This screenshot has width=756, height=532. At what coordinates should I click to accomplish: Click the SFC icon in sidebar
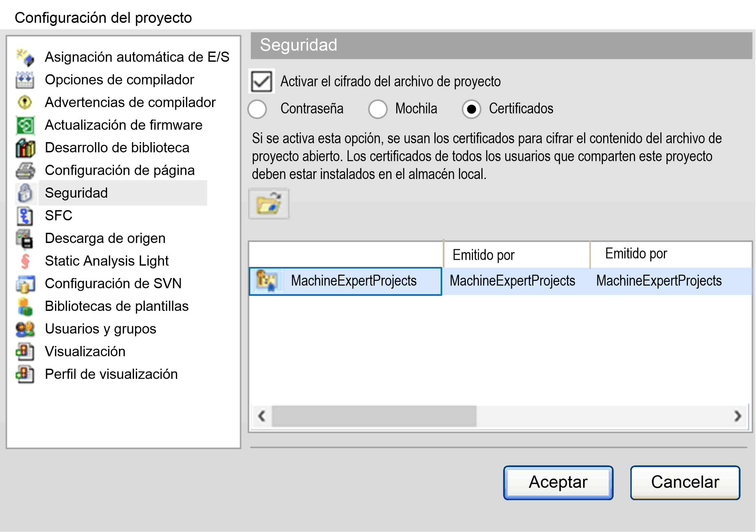(x=25, y=216)
